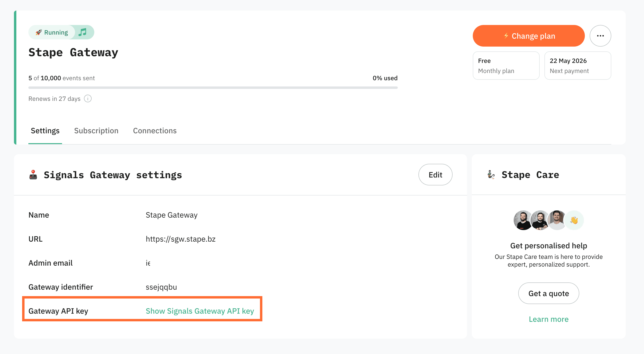644x354 pixels.
Task: Select the URL value https://sgw.stape.bz
Action: [181, 239]
